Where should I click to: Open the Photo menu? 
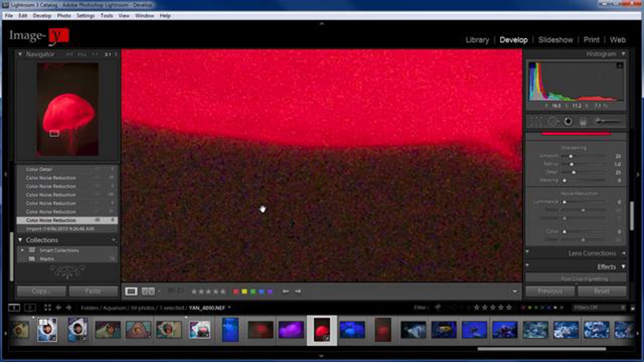click(64, 16)
